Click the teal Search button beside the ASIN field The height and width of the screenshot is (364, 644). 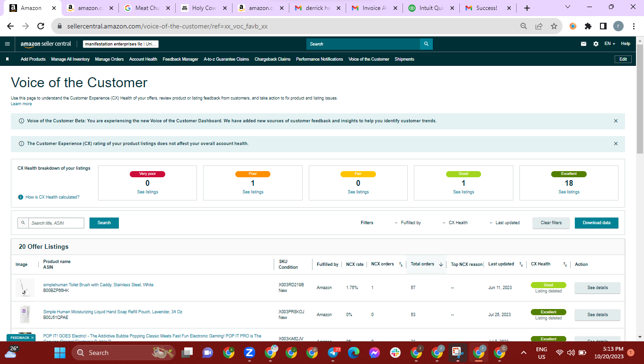(x=104, y=223)
